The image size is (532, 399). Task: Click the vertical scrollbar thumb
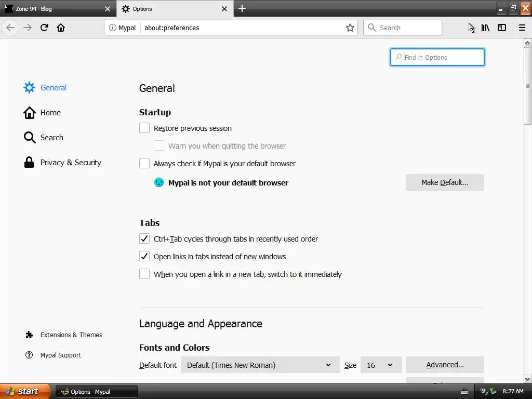(527, 86)
